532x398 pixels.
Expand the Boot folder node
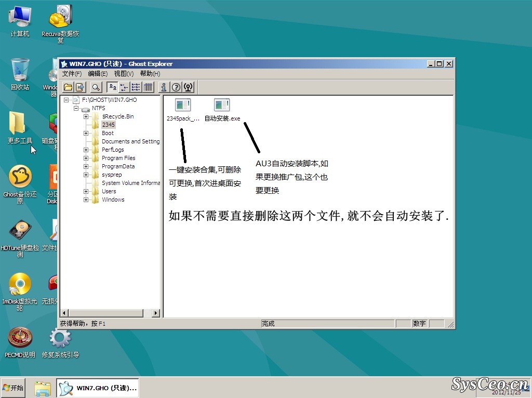pyautogui.click(x=86, y=133)
